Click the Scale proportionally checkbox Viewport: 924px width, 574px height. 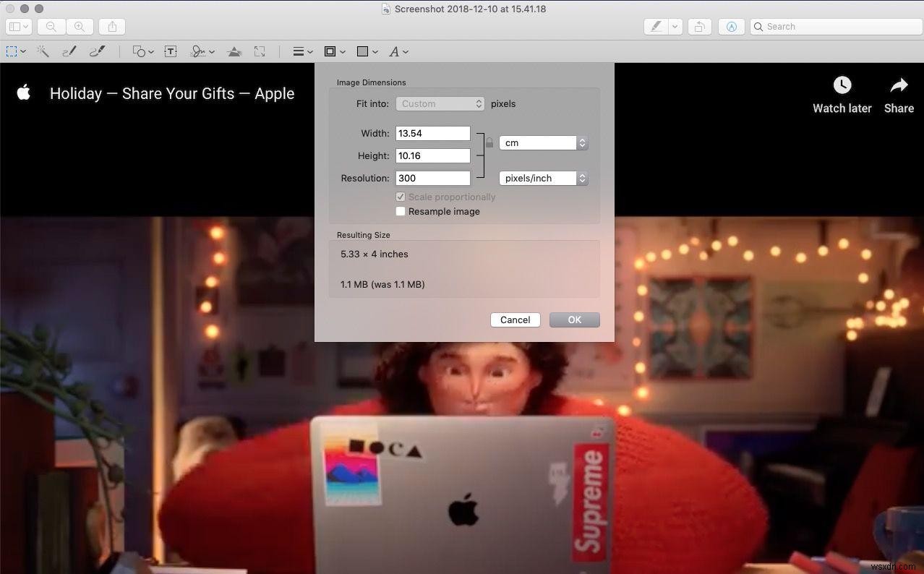[401, 197]
